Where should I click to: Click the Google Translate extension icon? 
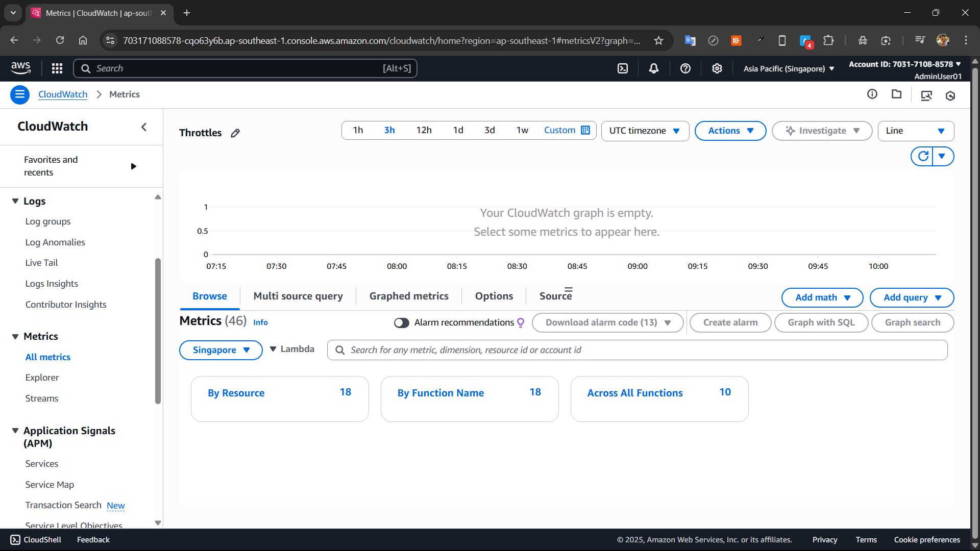point(690,40)
